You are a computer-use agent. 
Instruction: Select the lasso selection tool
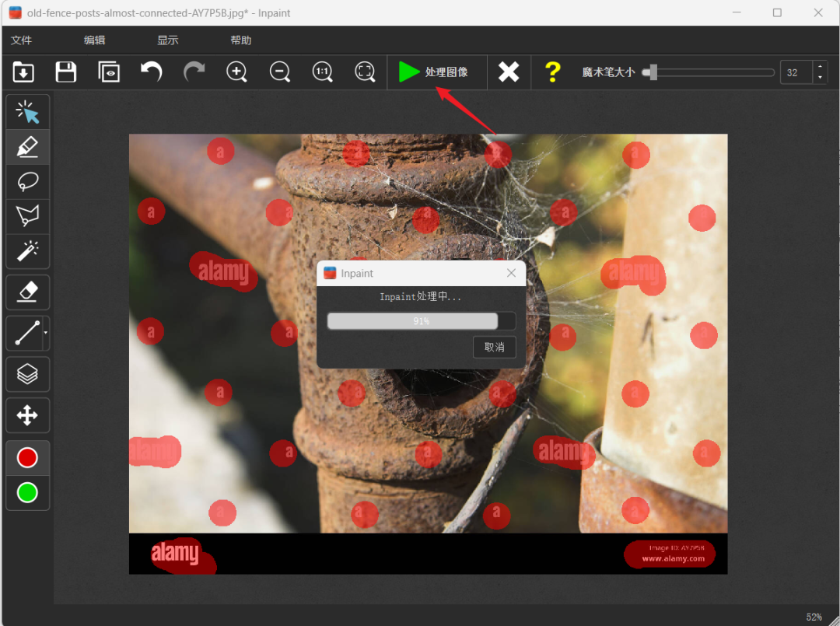(x=27, y=182)
